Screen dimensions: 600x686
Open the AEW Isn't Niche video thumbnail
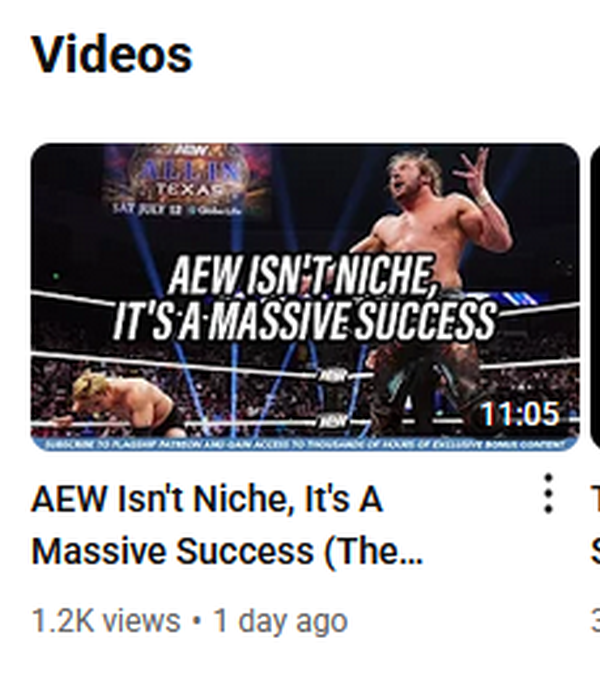pyautogui.click(x=305, y=297)
